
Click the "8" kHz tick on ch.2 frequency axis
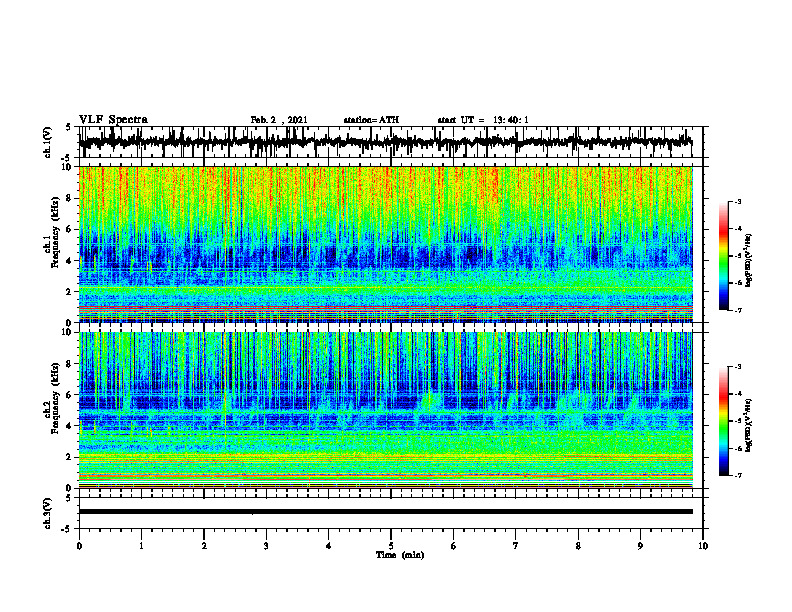[x=70, y=364]
